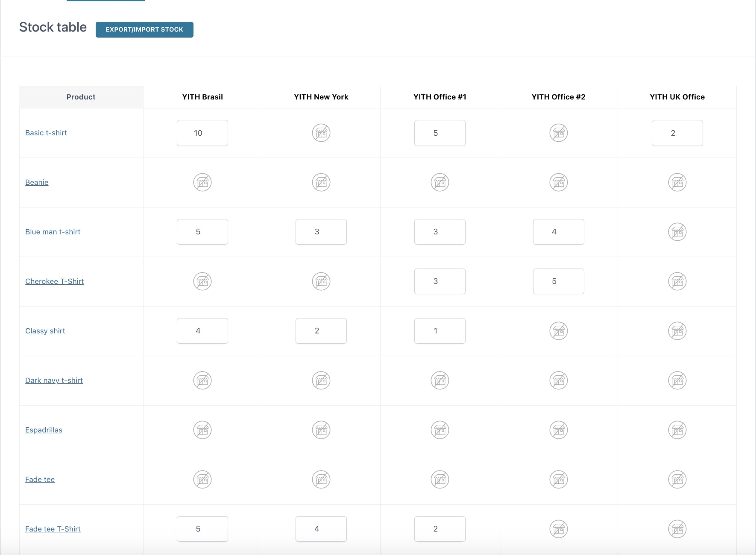Click the no-store icon for Dark navy t-shirt in YITH UK Office
The image size is (756, 555).
click(677, 380)
